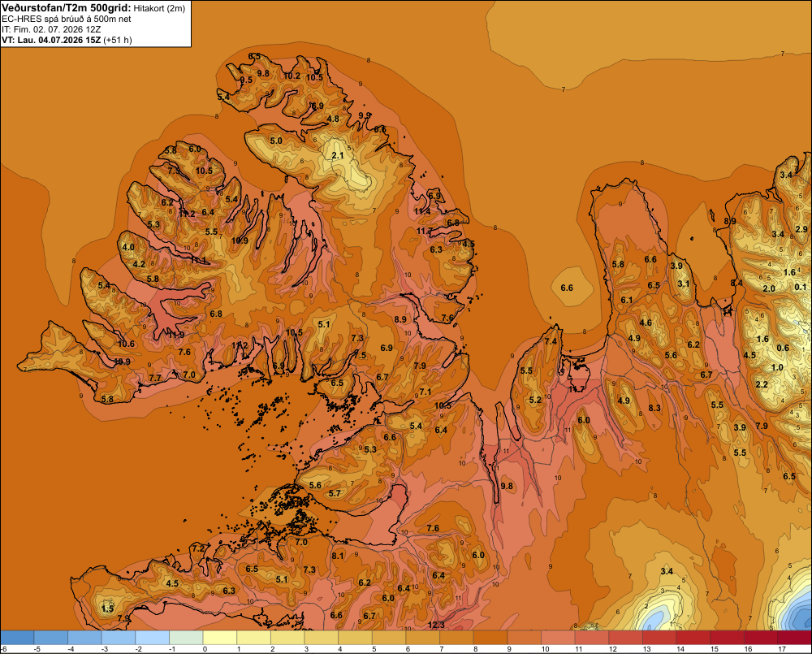Click the 4.0 temperature label in the Westfjords

[x=128, y=247]
